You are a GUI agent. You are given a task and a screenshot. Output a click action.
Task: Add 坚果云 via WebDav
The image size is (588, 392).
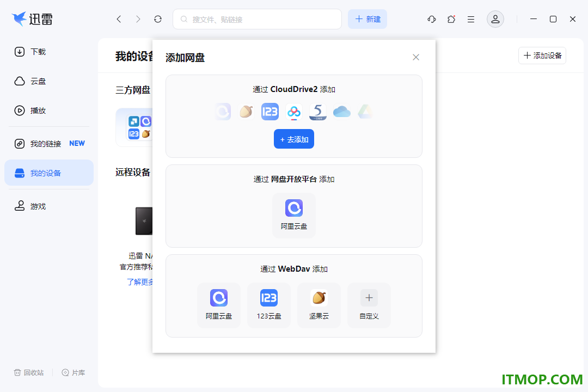[319, 305]
